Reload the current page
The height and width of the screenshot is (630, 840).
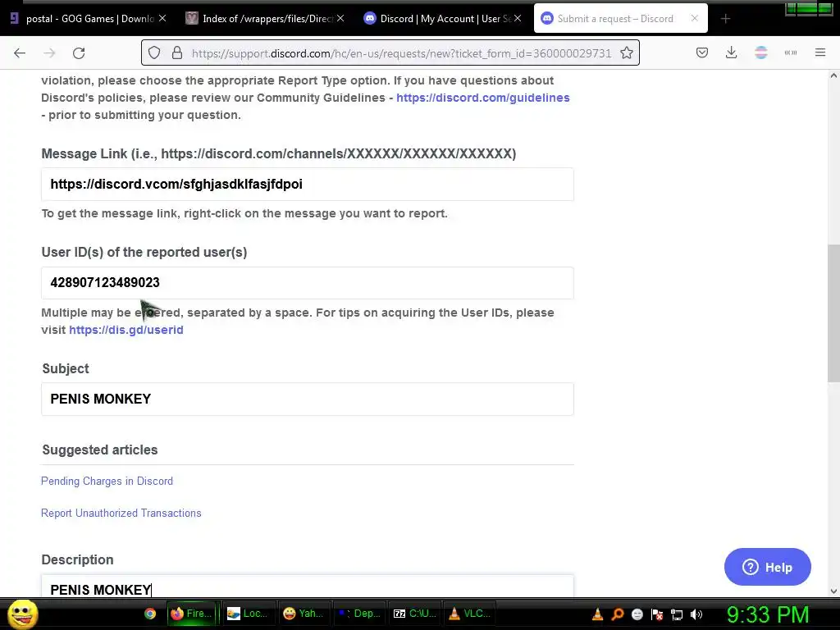(79, 53)
